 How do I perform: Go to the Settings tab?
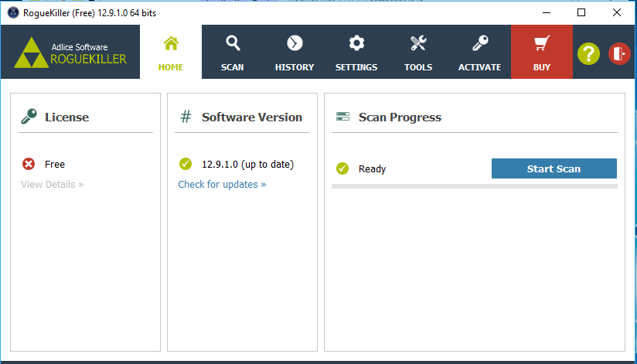[x=356, y=52]
